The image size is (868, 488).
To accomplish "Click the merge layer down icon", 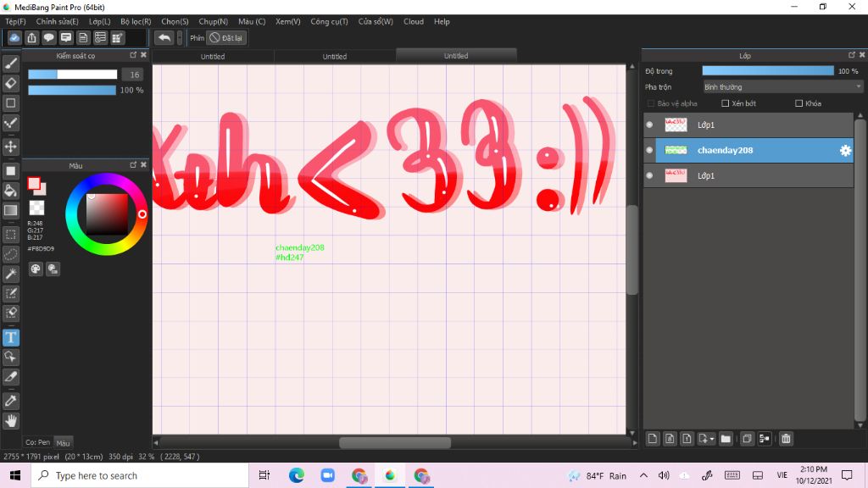I will pyautogui.click(x=765, y=439).
